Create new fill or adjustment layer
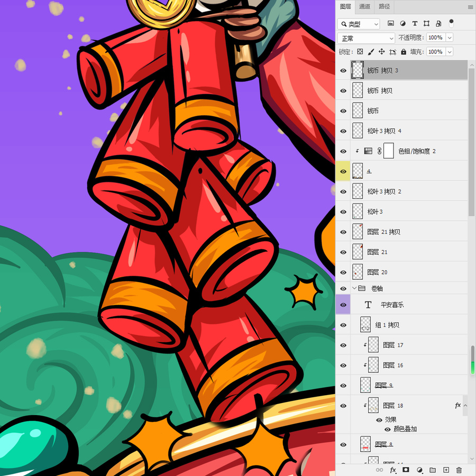 419,470
